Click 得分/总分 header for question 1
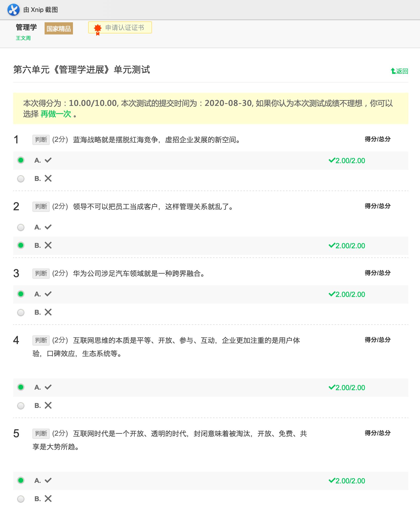Image resolution: width=420 pixels, height=530 pixels. [378, 139]
